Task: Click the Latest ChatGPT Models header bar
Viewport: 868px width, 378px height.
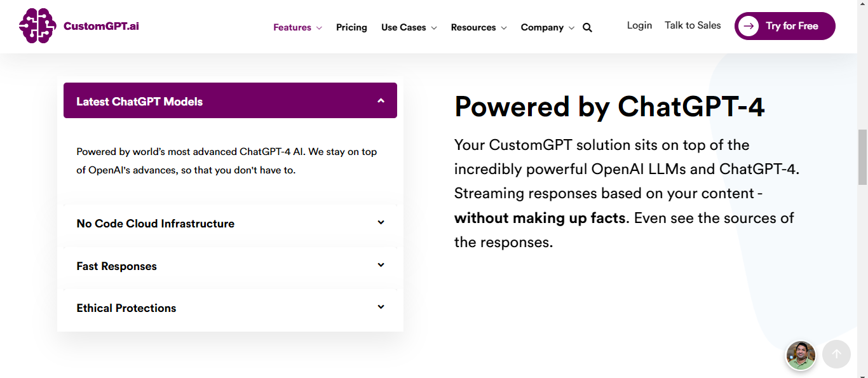Action: coord(230,100)
